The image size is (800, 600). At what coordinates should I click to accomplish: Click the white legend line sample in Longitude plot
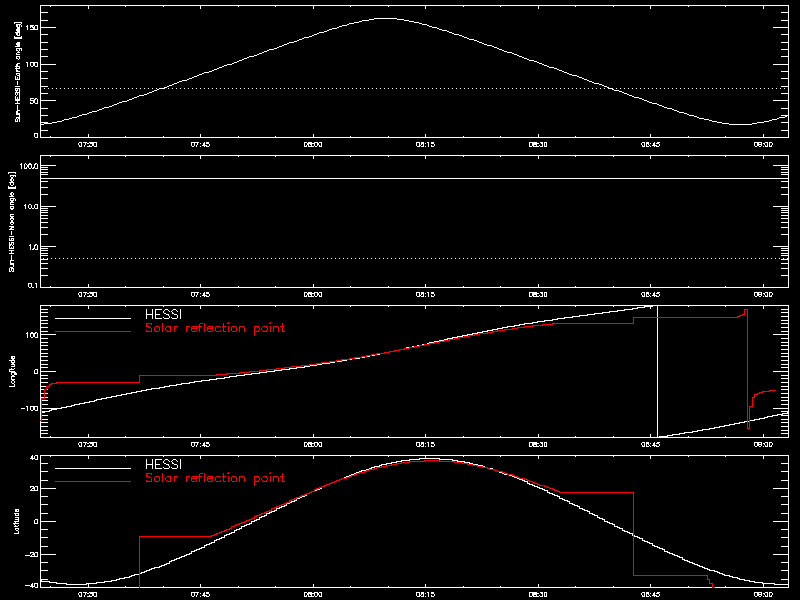point(93,318)
